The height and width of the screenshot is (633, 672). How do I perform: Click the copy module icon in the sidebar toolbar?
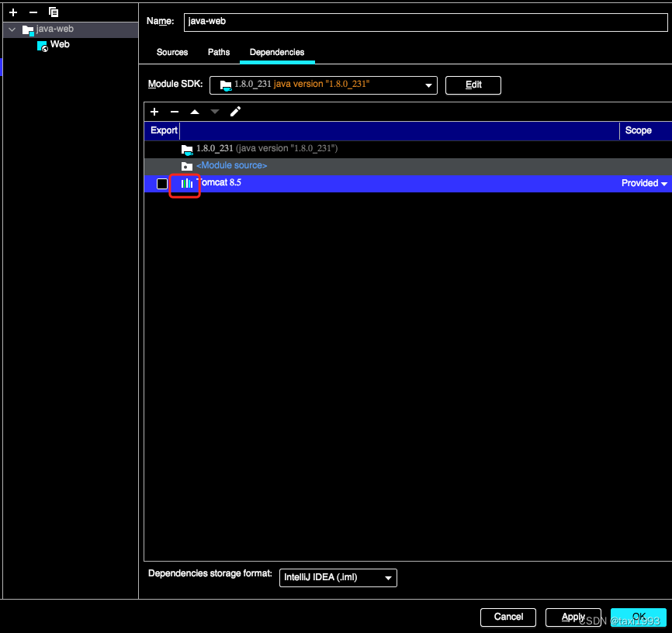53,12
